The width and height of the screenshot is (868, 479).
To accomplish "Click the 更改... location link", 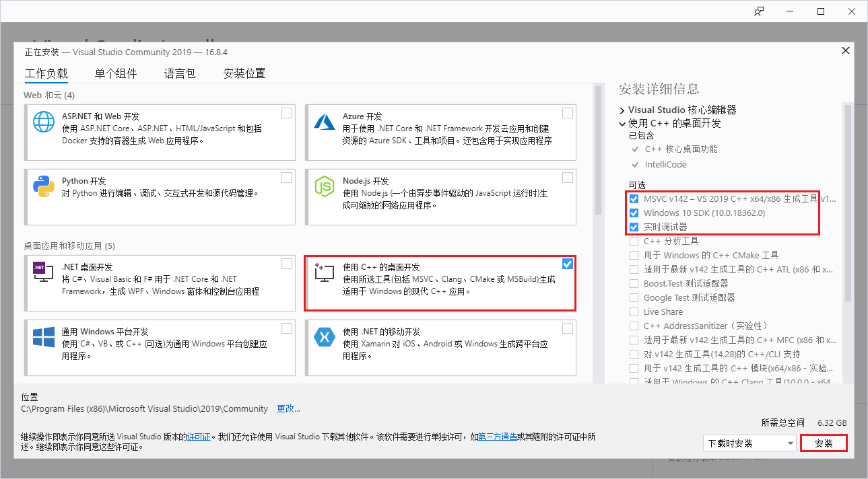I will point(288,408).
